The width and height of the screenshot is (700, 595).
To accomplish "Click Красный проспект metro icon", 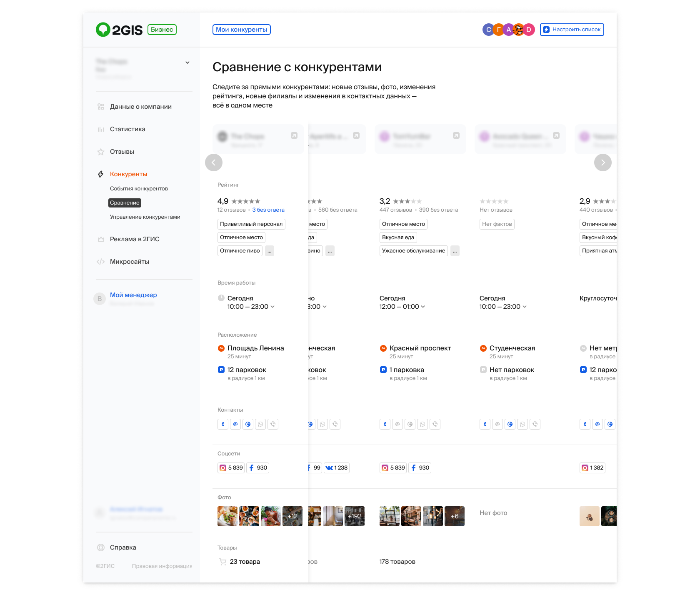I will (x=383, y=348).
